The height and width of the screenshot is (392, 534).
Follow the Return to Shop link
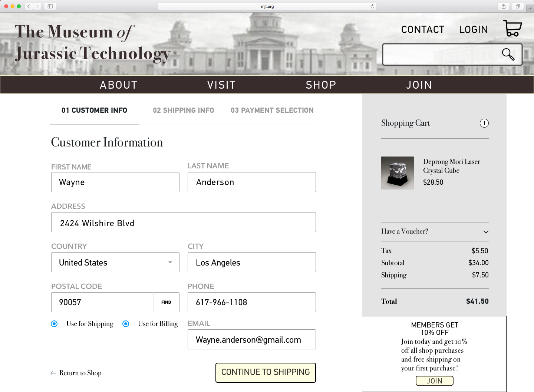click(80, 373)
